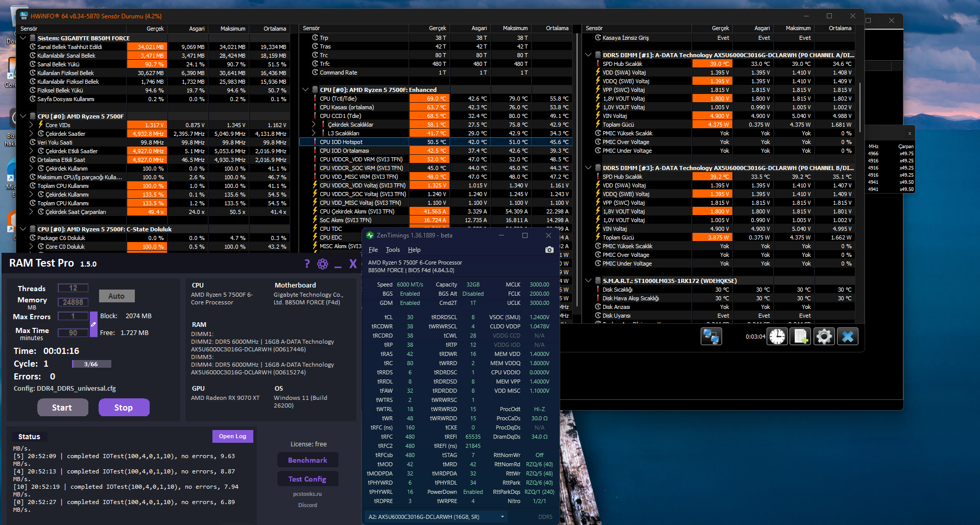Reset sensor timers using HWiNFO clock icon
This screenshot has width=980, height=525.
[777, 337]
